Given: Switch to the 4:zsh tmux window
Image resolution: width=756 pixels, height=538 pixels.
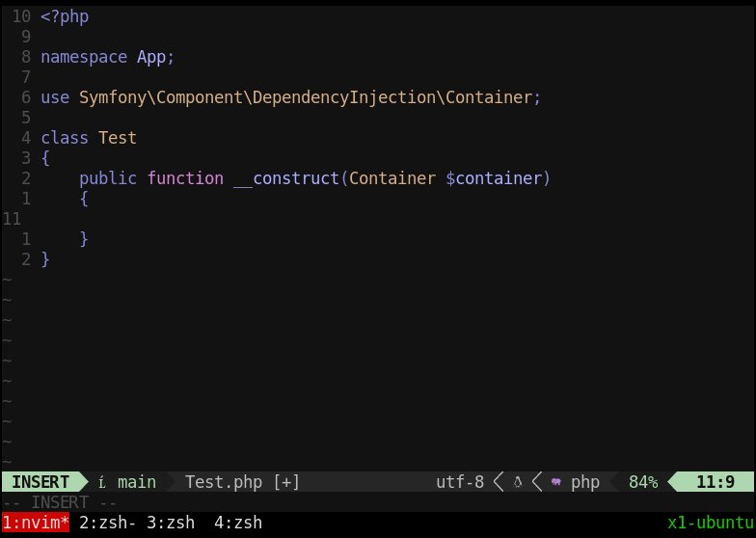Looking at the screenshot, I should [x=238, y=523].
